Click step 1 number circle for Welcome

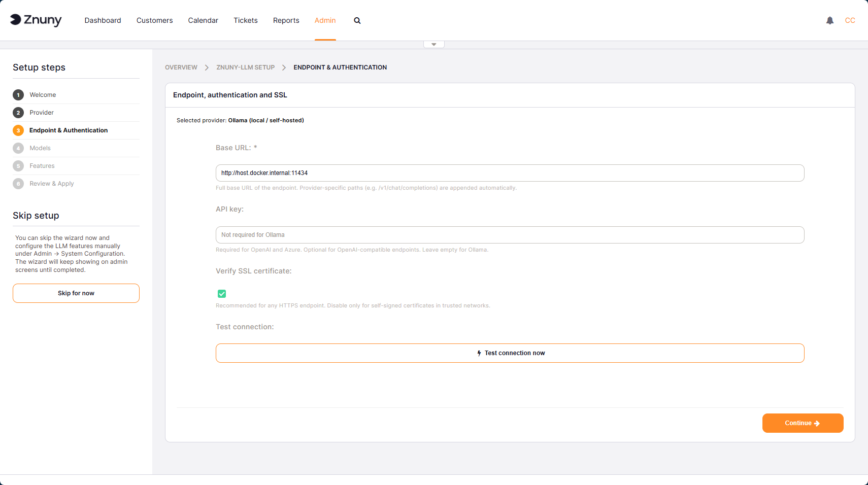[18, 95]
